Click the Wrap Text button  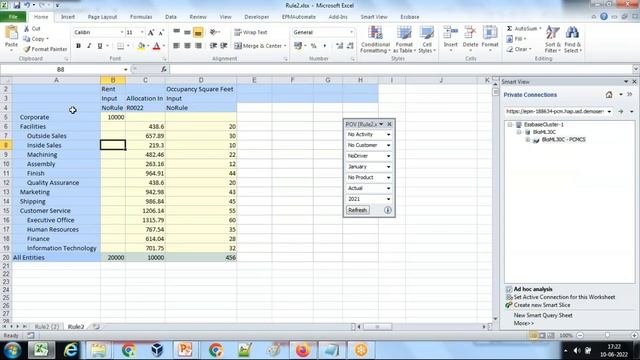(251, 32)
